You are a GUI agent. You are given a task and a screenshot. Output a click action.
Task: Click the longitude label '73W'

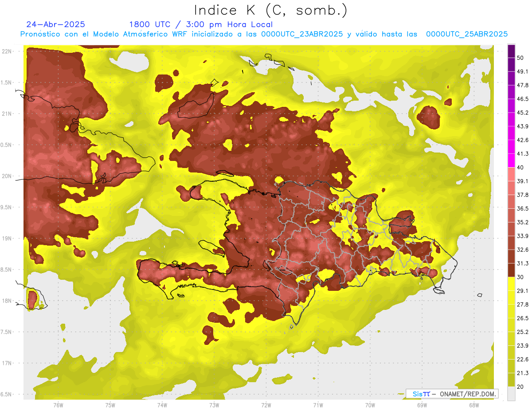pyautogui.click(x=214, y=405)
